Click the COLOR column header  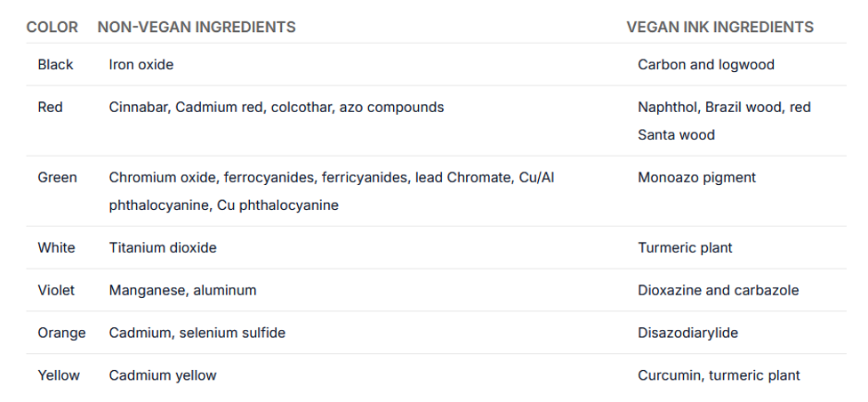52,27
